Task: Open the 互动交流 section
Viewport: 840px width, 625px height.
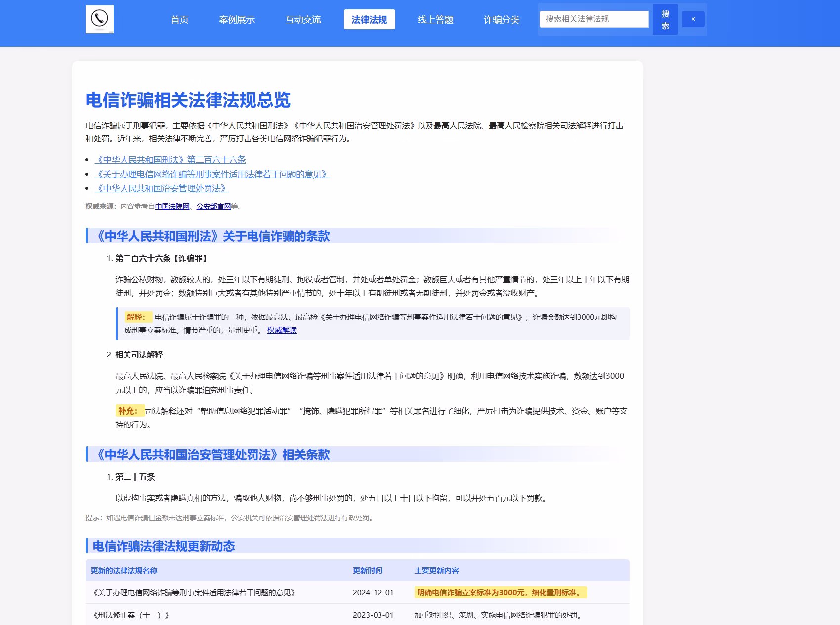Action: [303, 20]
